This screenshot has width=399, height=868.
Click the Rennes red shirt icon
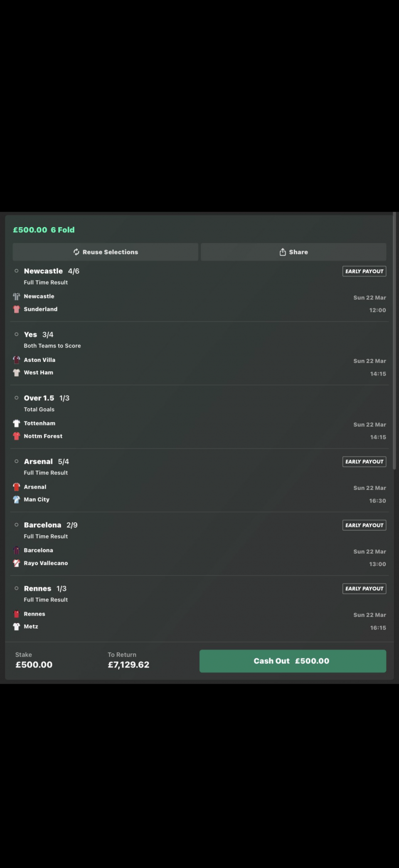17,614
